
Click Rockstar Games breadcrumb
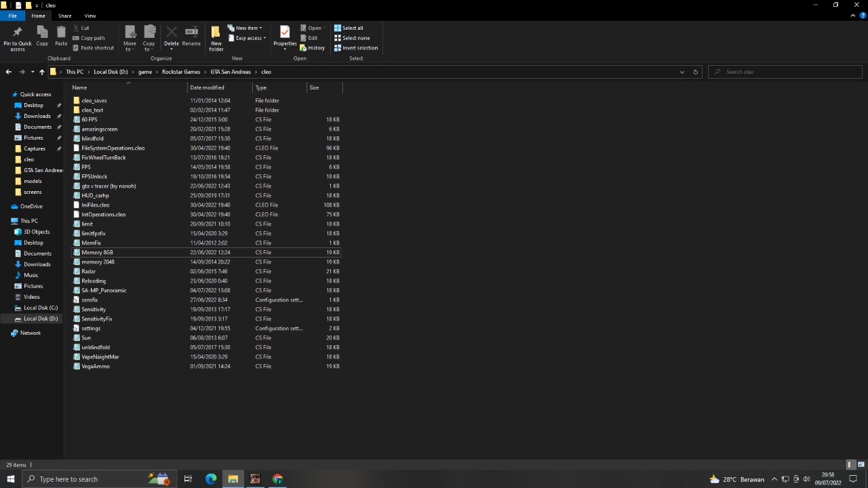pyautogui.click(x=181, y=72)
